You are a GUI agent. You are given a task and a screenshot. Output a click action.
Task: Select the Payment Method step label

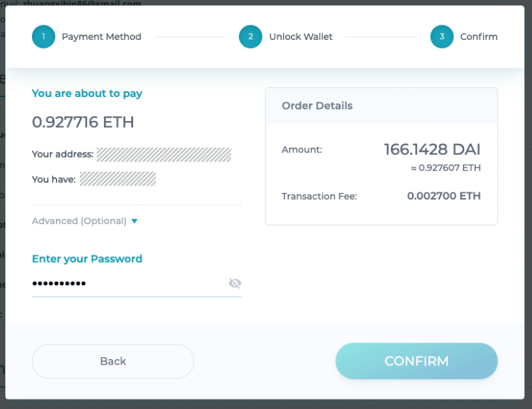(x=101, y=37)
